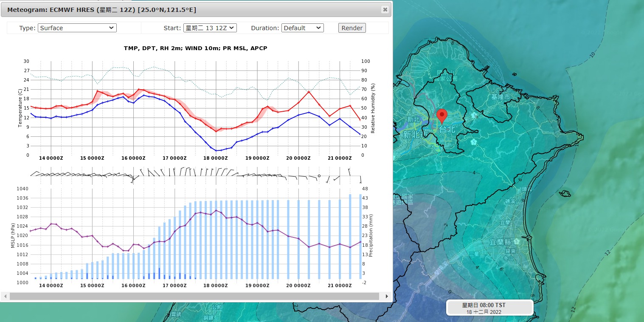The image size is (644, 322).
Task: Click the '14 0000Z' label on pressure chart
Action: pos(51,285)
